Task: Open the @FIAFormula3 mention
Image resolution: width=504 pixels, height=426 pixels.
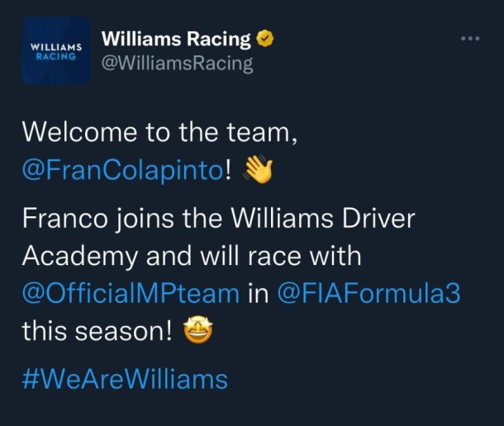Action: click(x=368, y=293)
